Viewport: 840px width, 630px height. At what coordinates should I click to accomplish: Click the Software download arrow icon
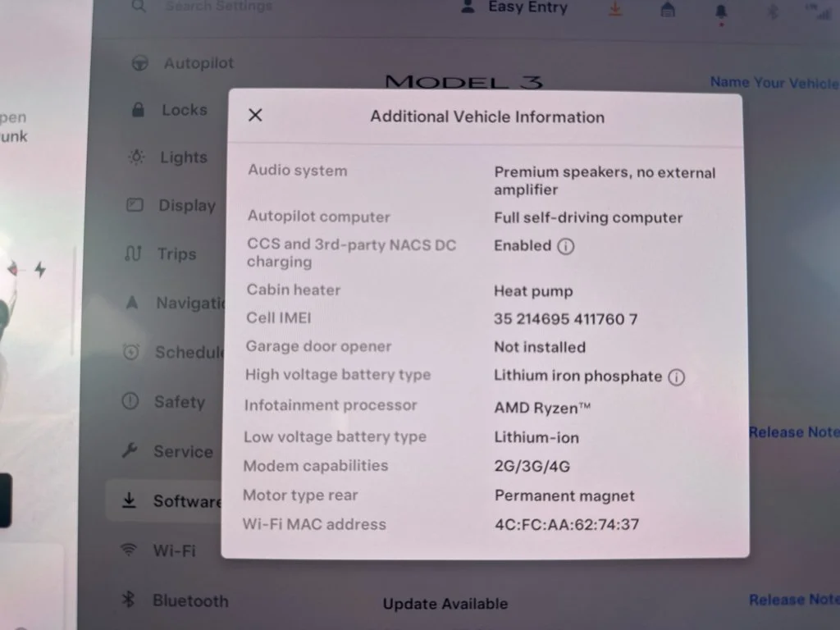129,500
